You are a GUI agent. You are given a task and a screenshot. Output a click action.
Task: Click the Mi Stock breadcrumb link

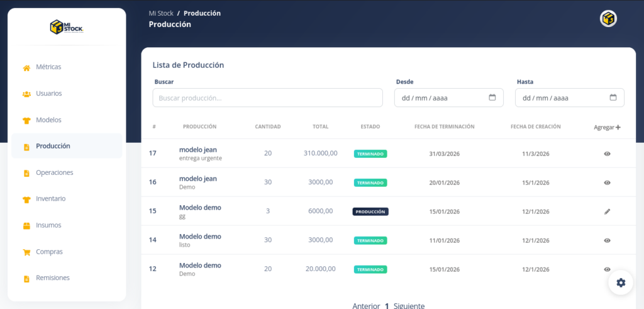[161, 13]
